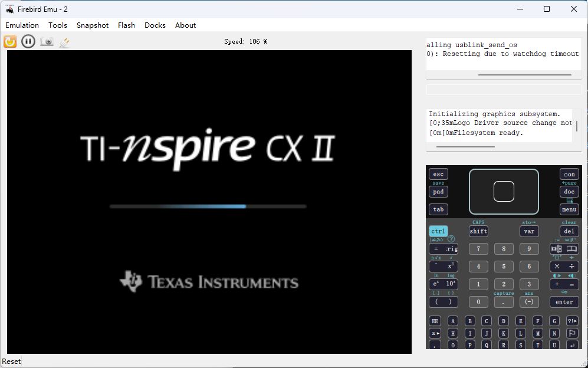Open the Emulation menu
This screenshot has width=588, height=368.
click(x=22, y=25)
